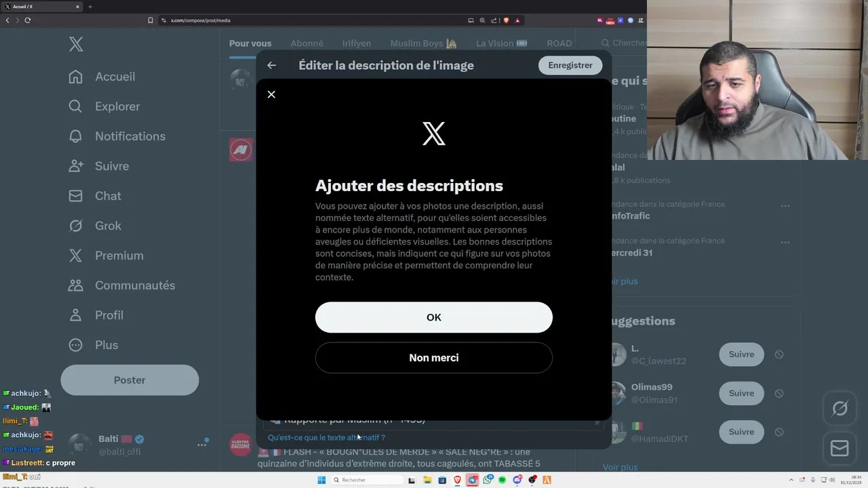Open Brave browser from the taskbar
Viewport: 868px width, 488px height.
click(x=457, y=480)
